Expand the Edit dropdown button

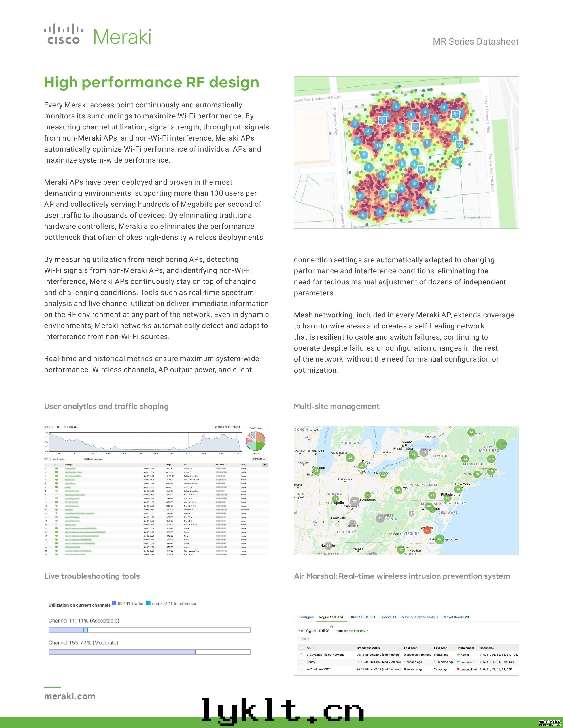(305, 639)
